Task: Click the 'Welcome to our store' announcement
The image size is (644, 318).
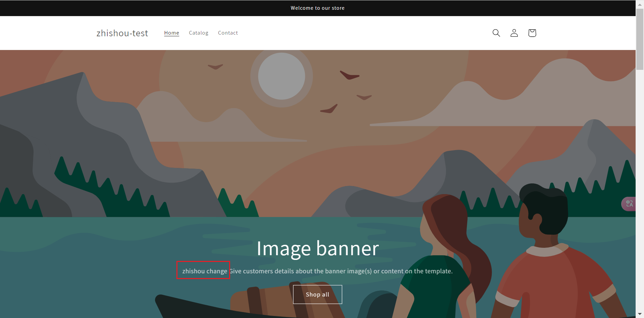Action: coord(318,8)
